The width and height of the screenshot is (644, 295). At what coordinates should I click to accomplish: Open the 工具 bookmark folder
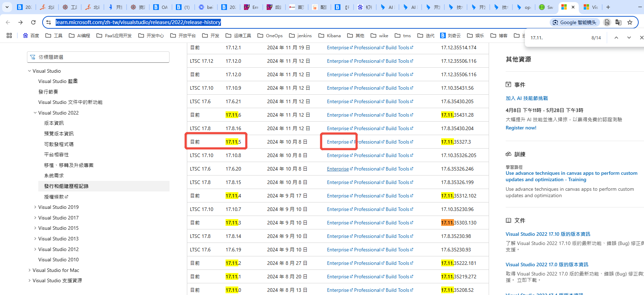click(54, 35)
